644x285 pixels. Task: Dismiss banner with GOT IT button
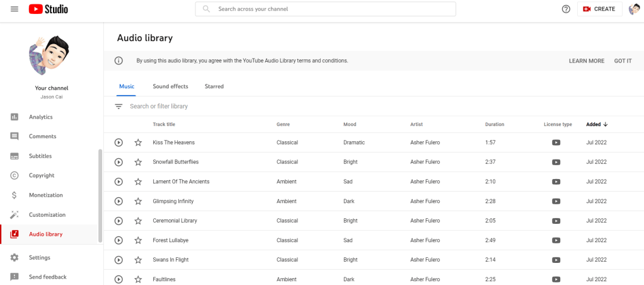pos(623,61)
